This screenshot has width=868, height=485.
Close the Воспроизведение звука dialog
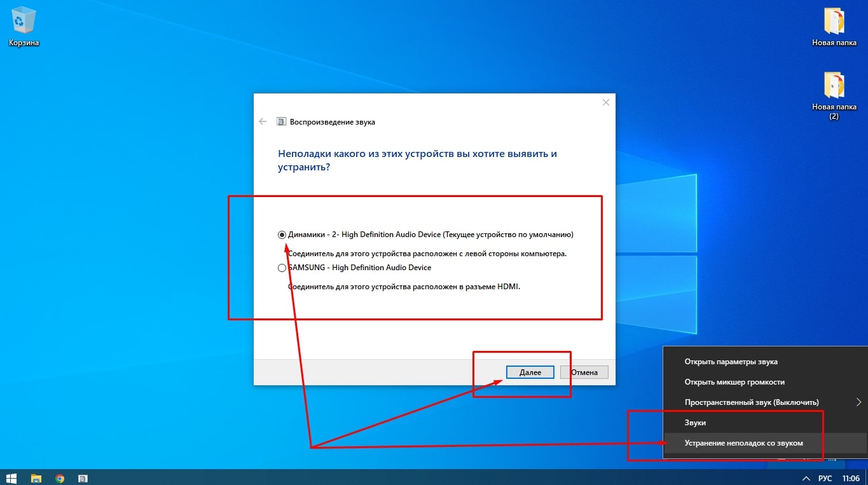[605, 102]
